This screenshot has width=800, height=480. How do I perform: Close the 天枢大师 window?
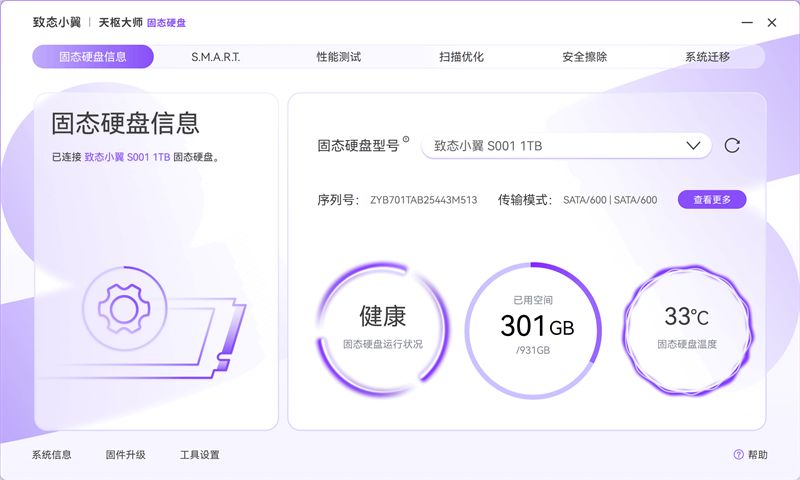click(772, 22)
